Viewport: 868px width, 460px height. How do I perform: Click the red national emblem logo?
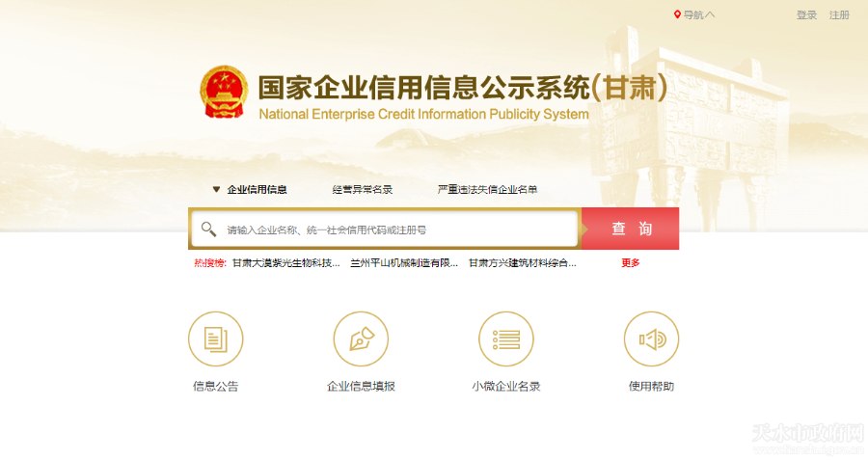point(224,93)
